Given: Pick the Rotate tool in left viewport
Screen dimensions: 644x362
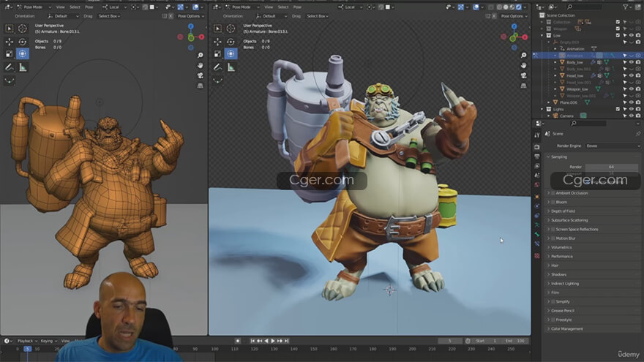Looking at the screenshot, I should (23, 42).
